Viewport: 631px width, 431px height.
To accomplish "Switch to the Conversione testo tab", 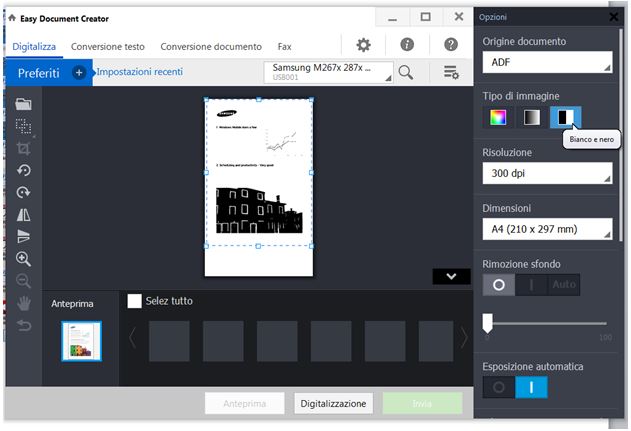I will (108, 46).
